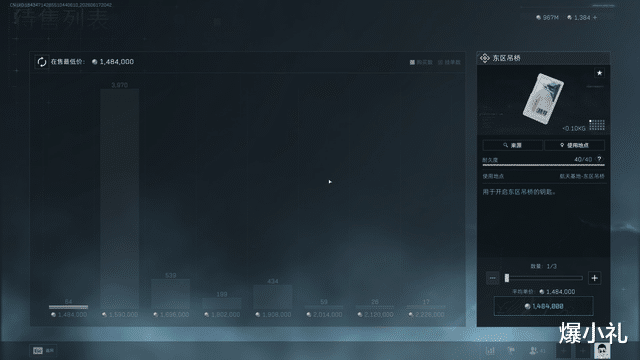Click the 使用地点 usage location button

point(575,145)
